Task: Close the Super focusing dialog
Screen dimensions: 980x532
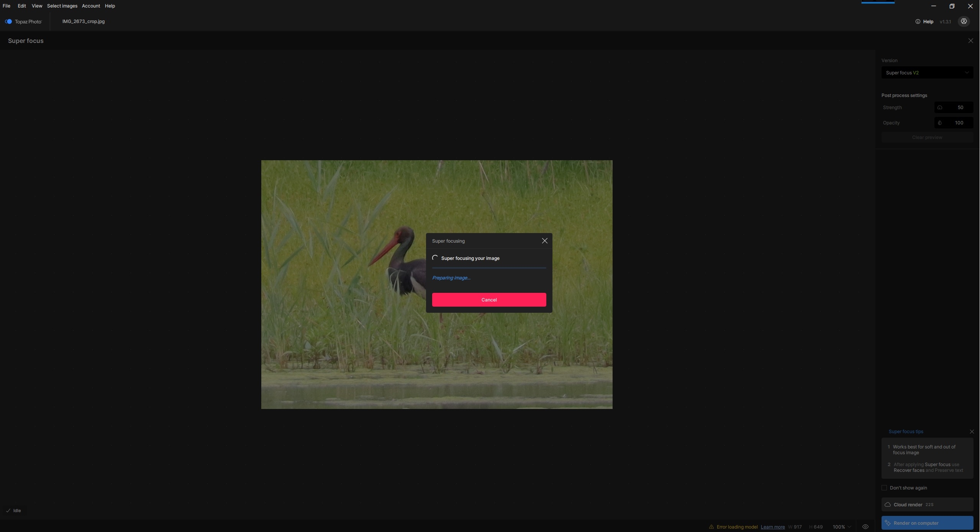Action: click(544, 241)
